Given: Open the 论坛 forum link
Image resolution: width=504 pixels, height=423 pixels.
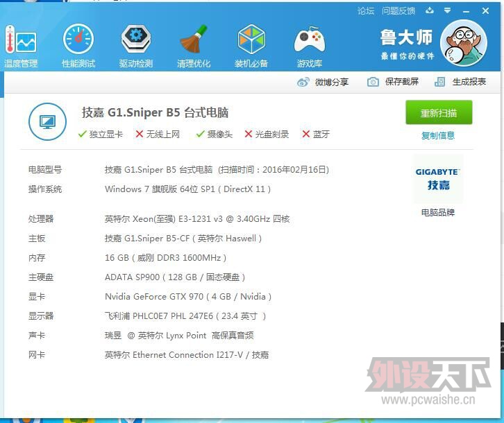Looking at the screenshot, I should click(x=366, y=11).
